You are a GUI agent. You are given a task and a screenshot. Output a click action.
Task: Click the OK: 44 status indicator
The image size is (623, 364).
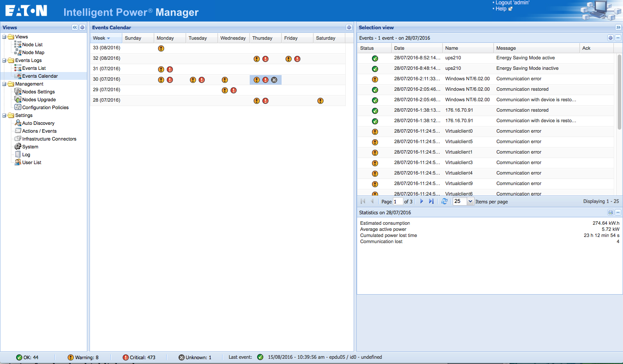[27, 357]
